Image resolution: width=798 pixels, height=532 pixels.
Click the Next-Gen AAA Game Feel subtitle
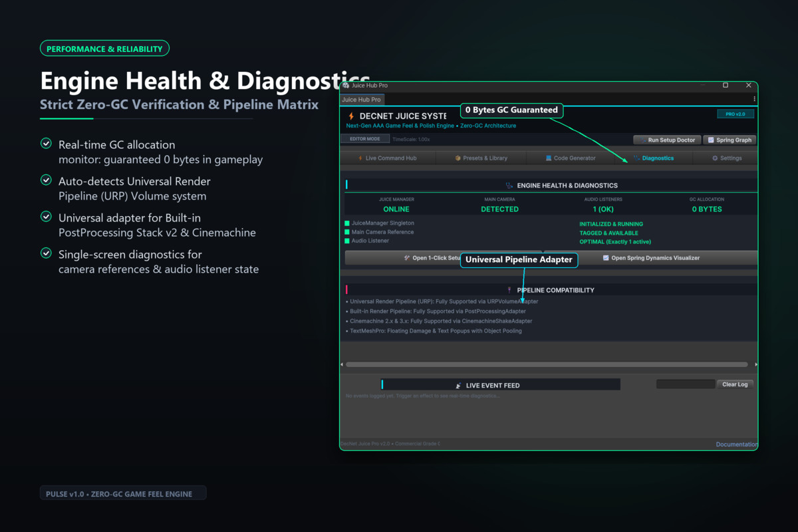(431, 126)
